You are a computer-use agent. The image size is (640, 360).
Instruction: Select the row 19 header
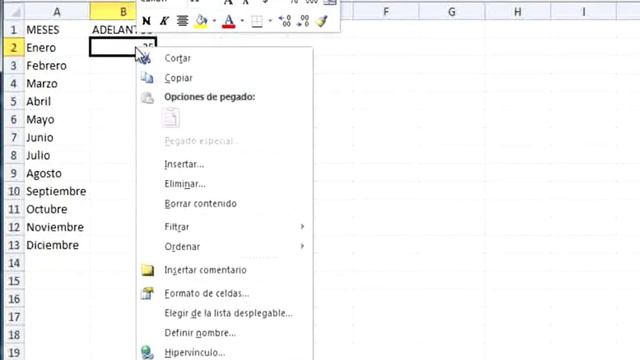(x=14, y=353)
